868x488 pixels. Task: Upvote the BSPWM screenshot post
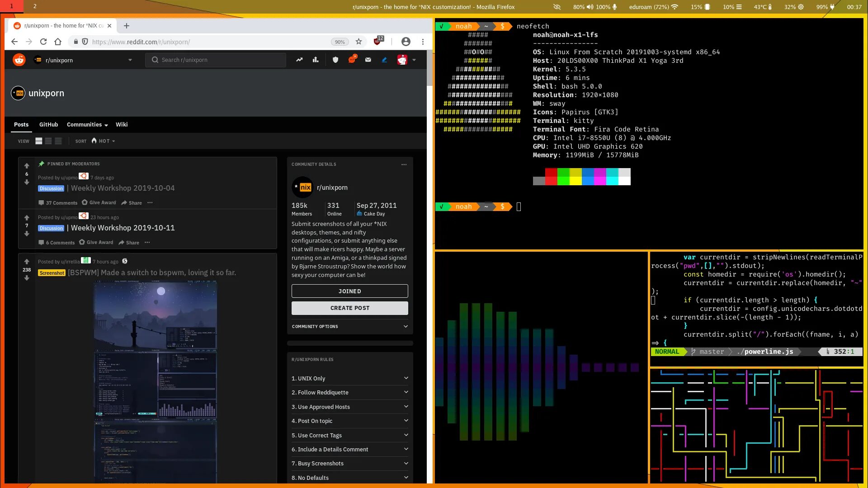27,262
